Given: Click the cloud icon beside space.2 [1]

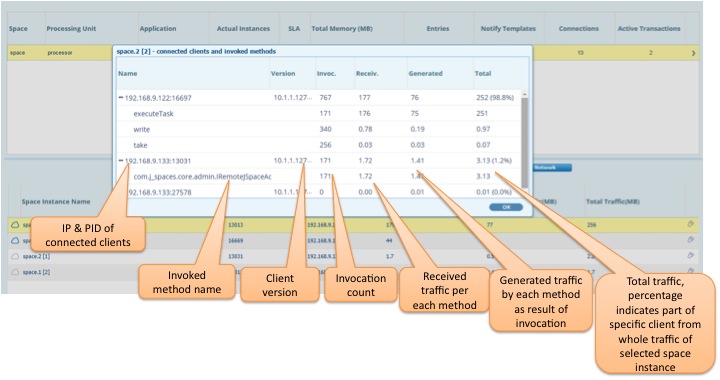Looking at the screenshot, I should 15,256.
